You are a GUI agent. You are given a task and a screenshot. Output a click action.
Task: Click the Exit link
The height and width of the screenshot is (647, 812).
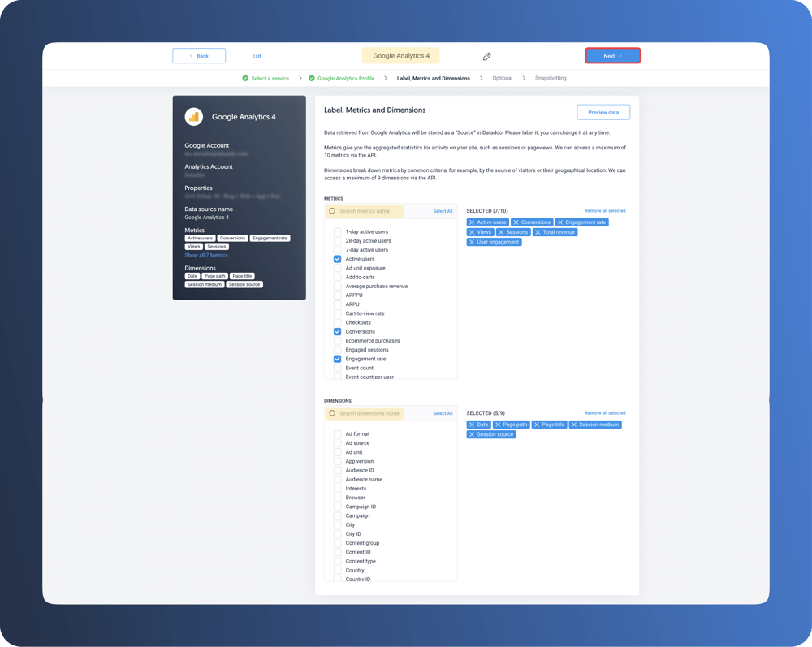257,56
